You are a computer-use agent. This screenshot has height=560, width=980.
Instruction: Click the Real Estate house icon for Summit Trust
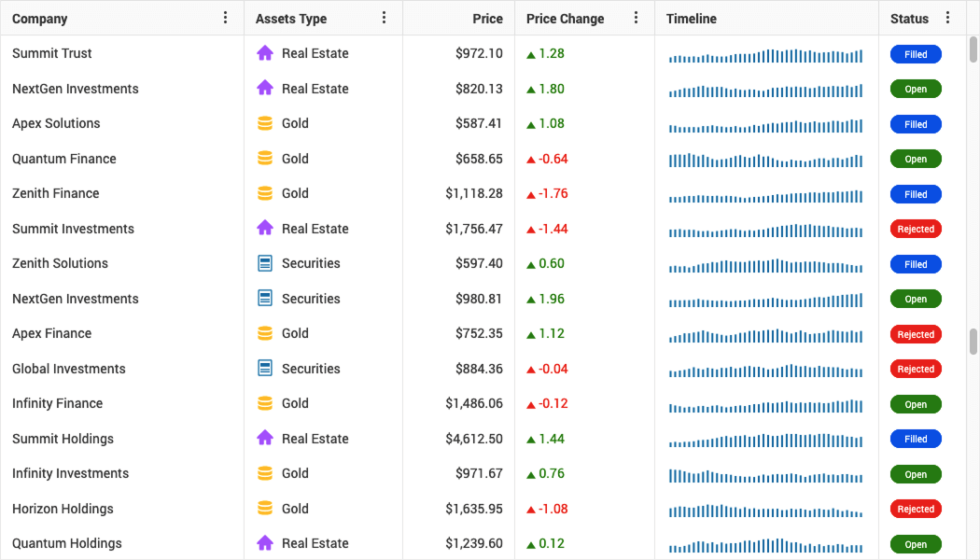(x=264, y=53)
